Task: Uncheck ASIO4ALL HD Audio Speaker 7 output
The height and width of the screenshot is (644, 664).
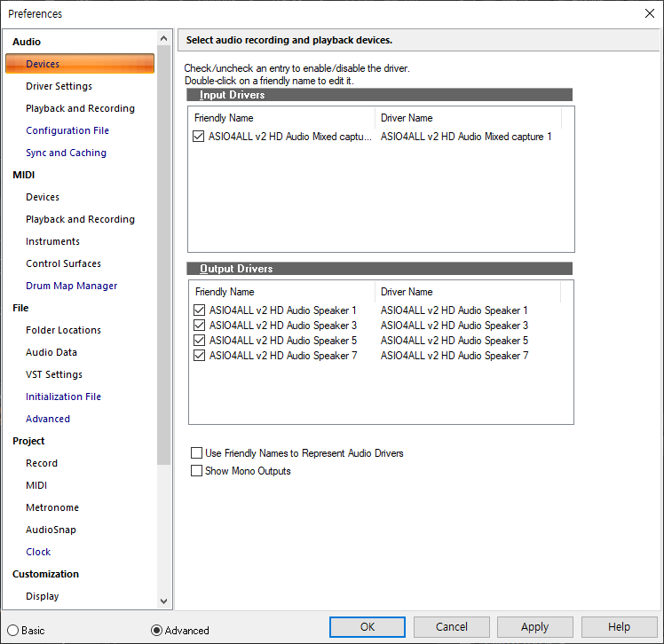Action: (199, 356)
